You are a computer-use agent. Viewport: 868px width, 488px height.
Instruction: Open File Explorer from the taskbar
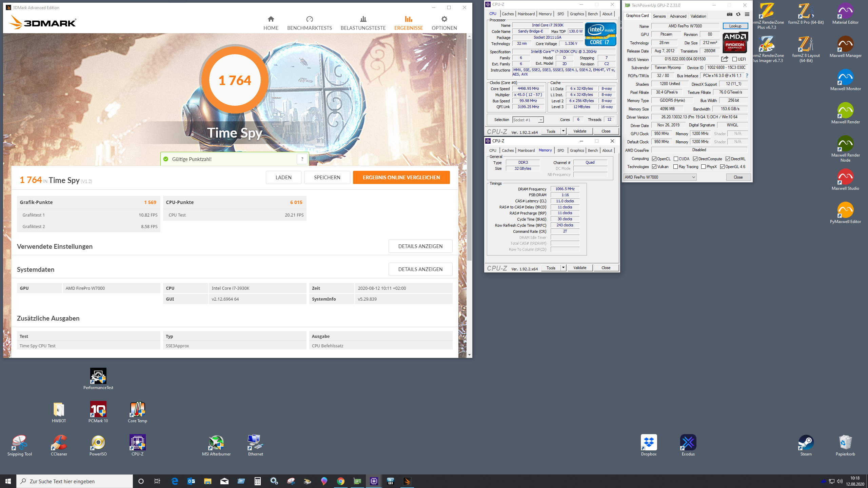[208, 481]
